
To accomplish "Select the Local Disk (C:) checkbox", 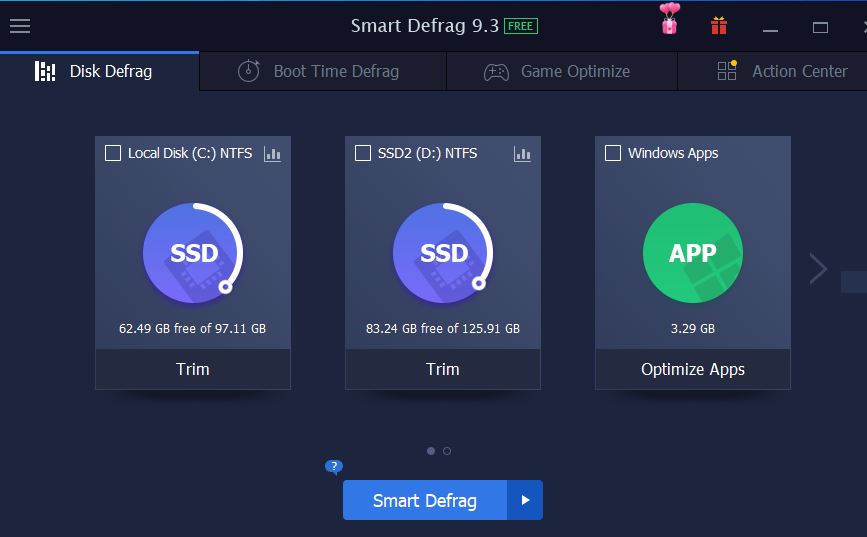I will click(113, 153).
